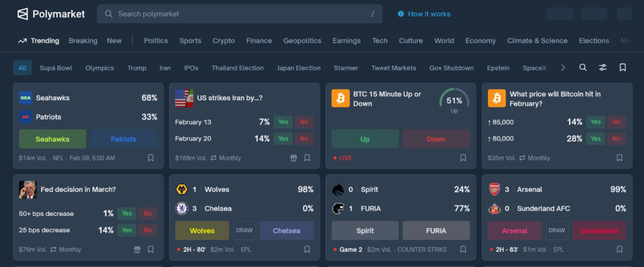Screen dimensions: 644x267
Task: Click gift icon on US strikes Iran card
Action: 293,158
